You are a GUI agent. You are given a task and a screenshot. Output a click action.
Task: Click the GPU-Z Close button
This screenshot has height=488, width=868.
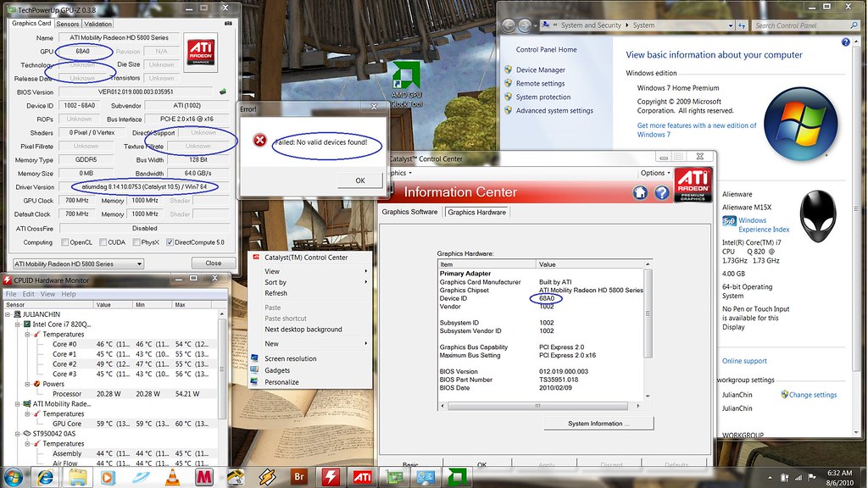tap(213, 263)
